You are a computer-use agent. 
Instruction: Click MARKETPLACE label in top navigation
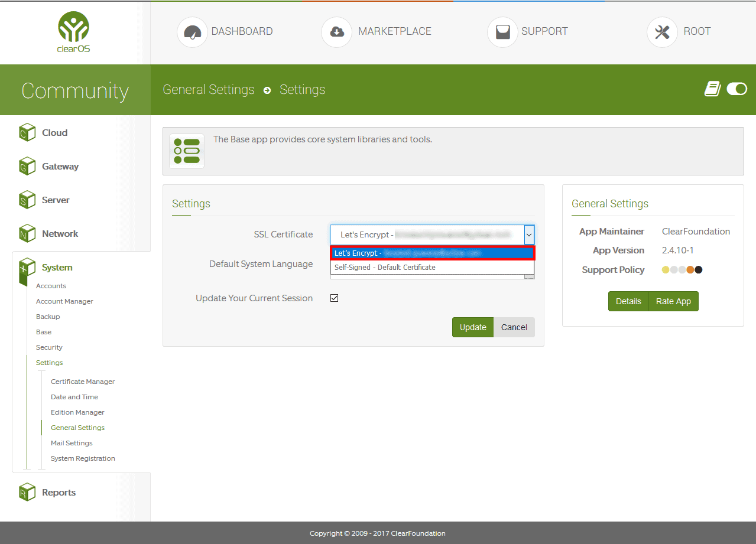pyautogui.click(x=395, y=31)
